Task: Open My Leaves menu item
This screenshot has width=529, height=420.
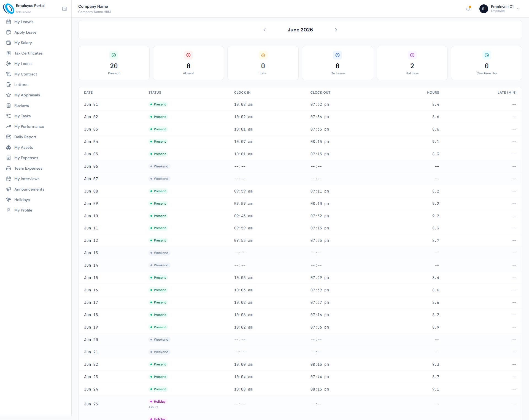Action: pos(36,22)
